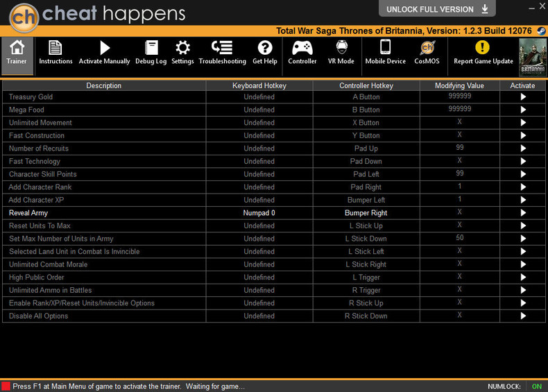Viewport: 548px width, 392px height.
Task: Click the Cheat Happens CH logo
Action: point(24,17)
